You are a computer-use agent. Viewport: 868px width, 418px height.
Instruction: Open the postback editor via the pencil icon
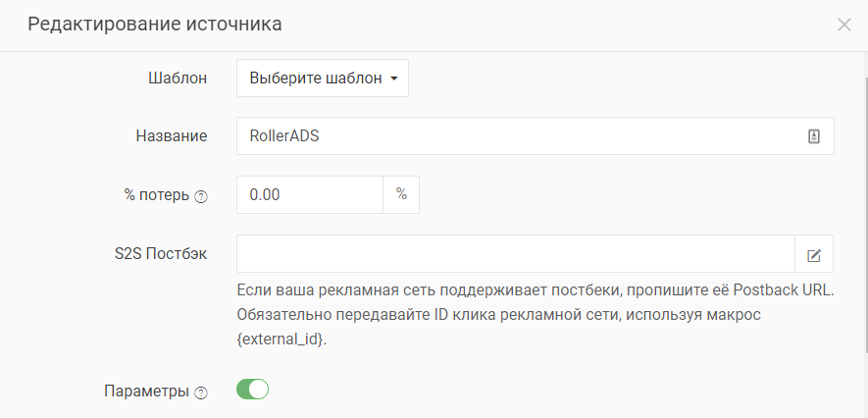(x=814, y=255)
